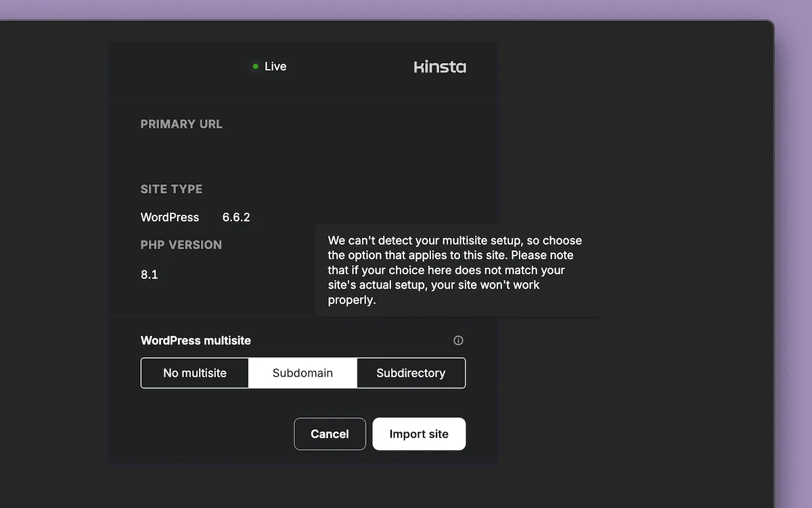Viewport: 812px width, 508px height.
Task: Click the PHP VERSION heading
Action: [x=181, y=245]
